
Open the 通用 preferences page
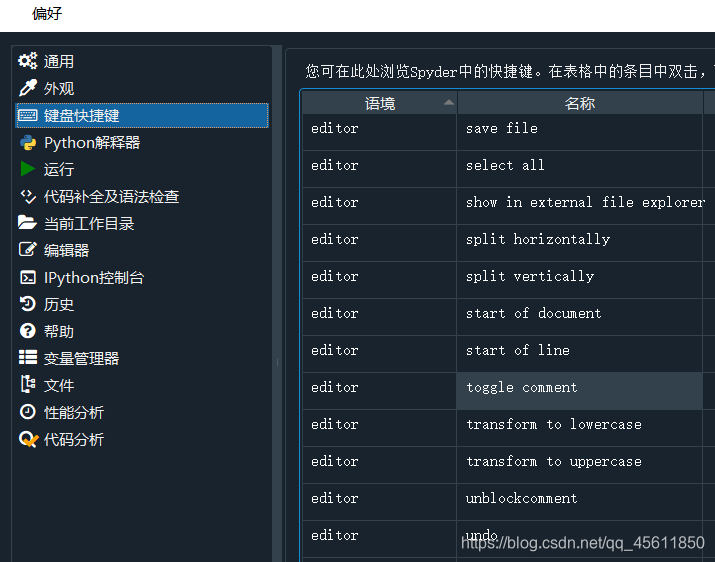point(142,61)
